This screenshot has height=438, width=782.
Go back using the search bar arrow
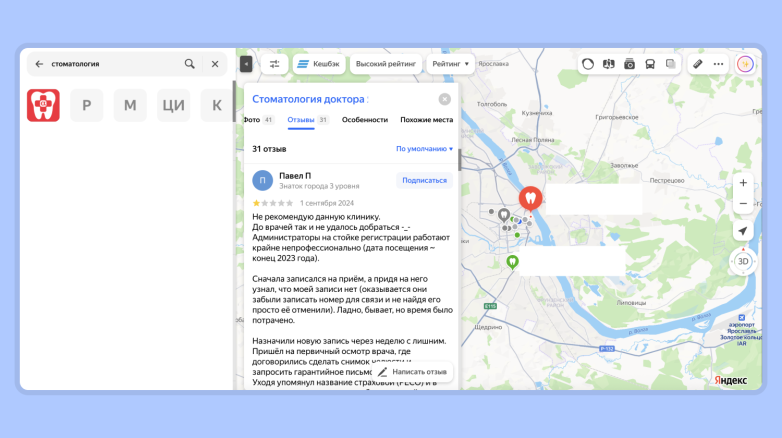39,64
